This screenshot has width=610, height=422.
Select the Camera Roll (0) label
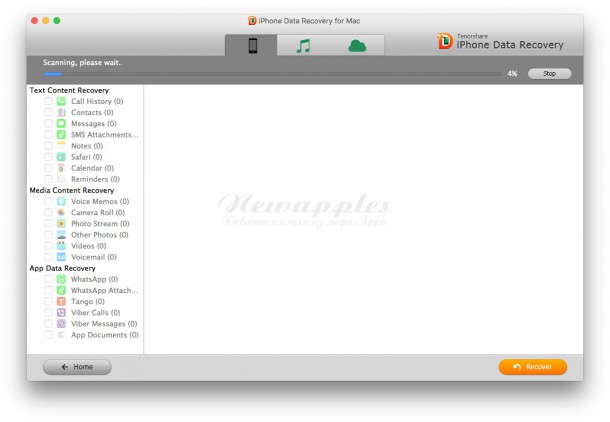tap(98, 212)
